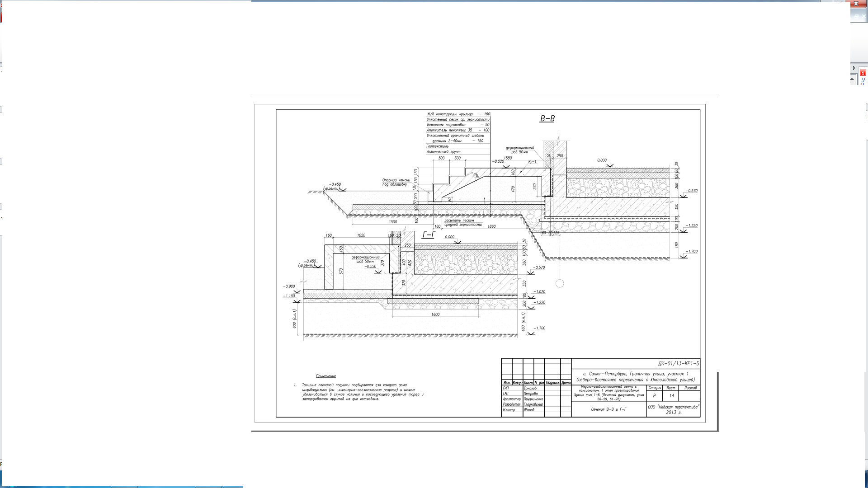Expand the side panel arrow at right edge
This screenshot has height=488, width=868.
click(x=854, y=68)
